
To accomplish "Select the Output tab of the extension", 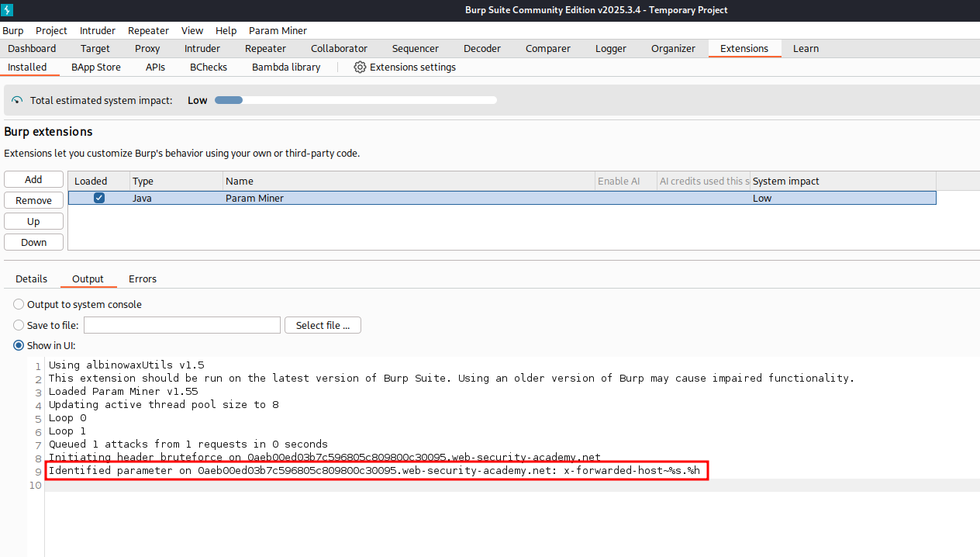I will point(88,279).
